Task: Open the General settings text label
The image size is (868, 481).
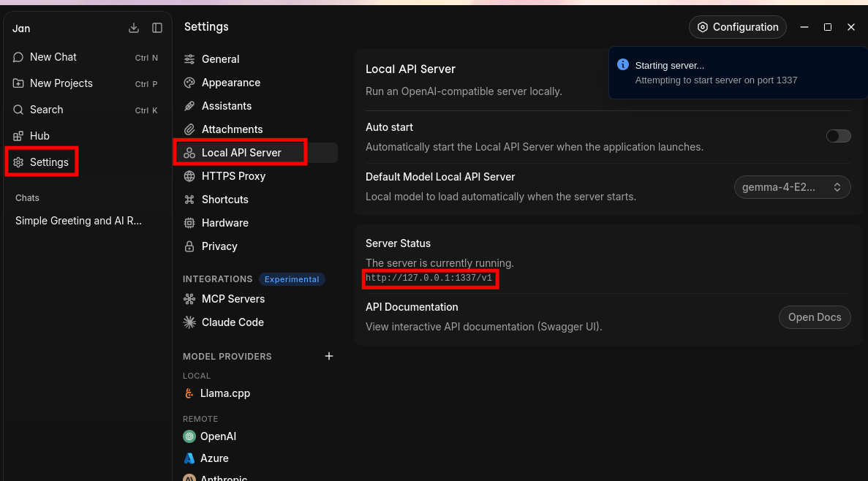Action: [x=220, y=59]
